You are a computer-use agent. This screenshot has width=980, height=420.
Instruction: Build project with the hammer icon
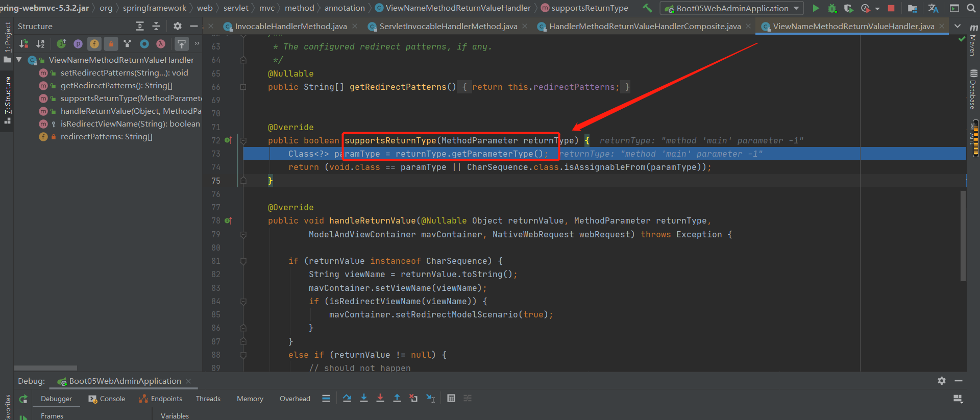(647, 8)
